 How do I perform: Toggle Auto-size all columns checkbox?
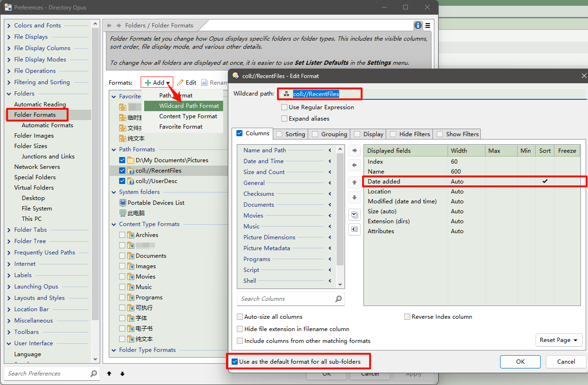tap(240, 317)
